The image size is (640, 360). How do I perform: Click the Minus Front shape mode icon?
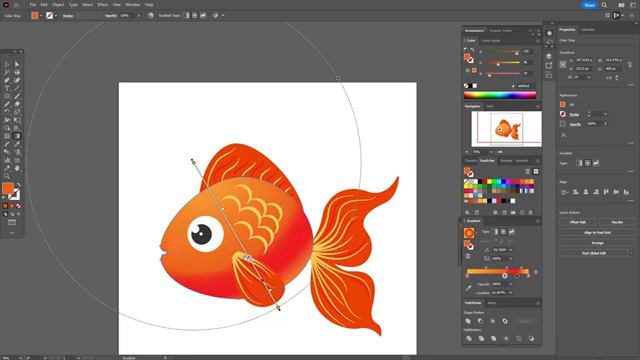click(480, 321)
